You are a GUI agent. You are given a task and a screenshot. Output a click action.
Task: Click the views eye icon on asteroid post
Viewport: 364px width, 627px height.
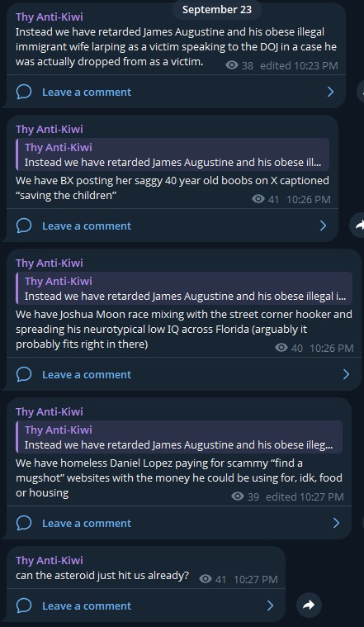[x=206, y=578]
